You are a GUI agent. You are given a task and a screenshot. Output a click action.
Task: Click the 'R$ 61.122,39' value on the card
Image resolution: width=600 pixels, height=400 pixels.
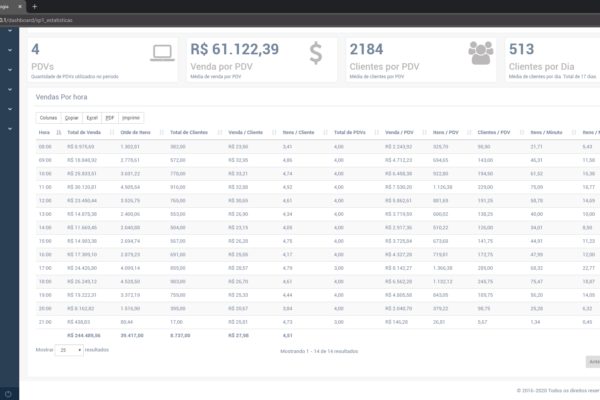[x=235, y=49]
